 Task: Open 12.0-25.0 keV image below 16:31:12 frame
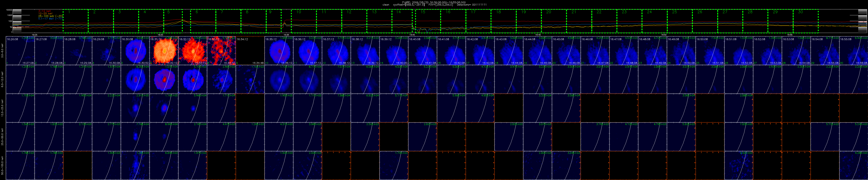click(x=164, y=108)
